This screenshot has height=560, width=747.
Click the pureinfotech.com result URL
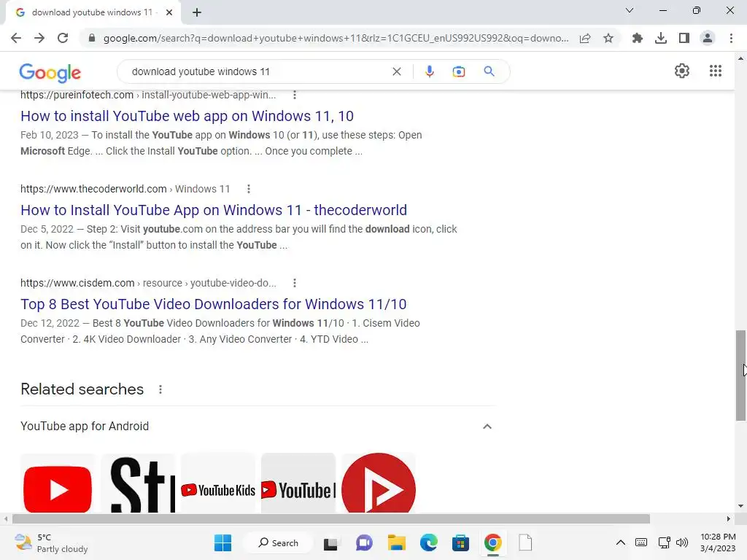click(147, 95)
